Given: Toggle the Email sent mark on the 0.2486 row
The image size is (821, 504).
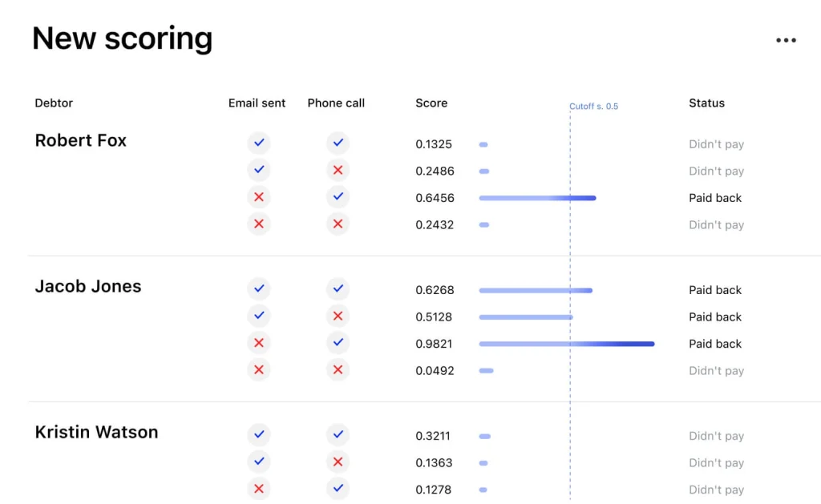Looking at the screenshot, I should [258, 170].
